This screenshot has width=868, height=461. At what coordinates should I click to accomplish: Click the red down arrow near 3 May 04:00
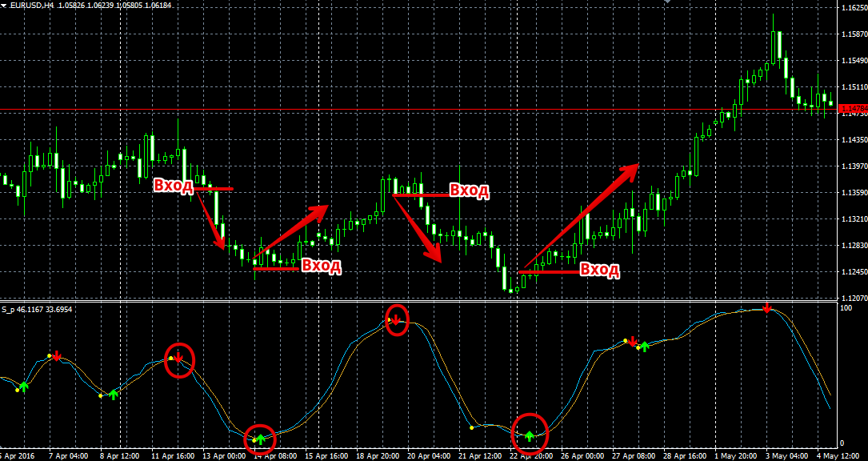coord(766,308)
